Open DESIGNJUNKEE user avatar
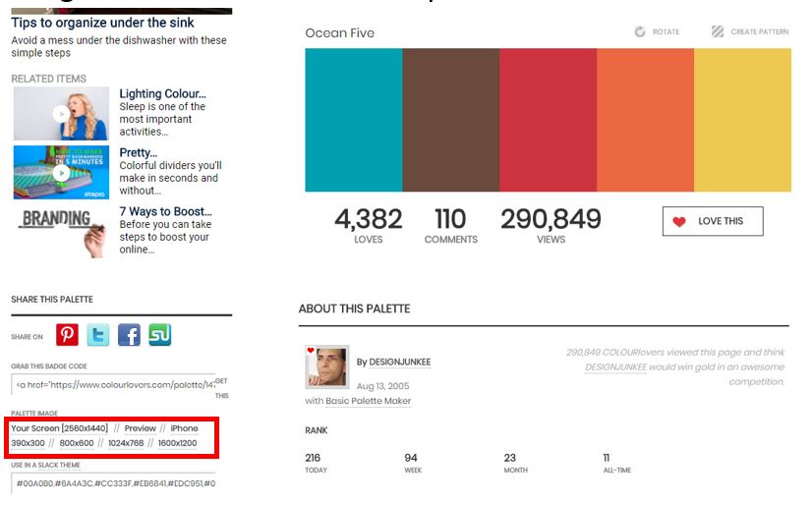 coord(326,366)
